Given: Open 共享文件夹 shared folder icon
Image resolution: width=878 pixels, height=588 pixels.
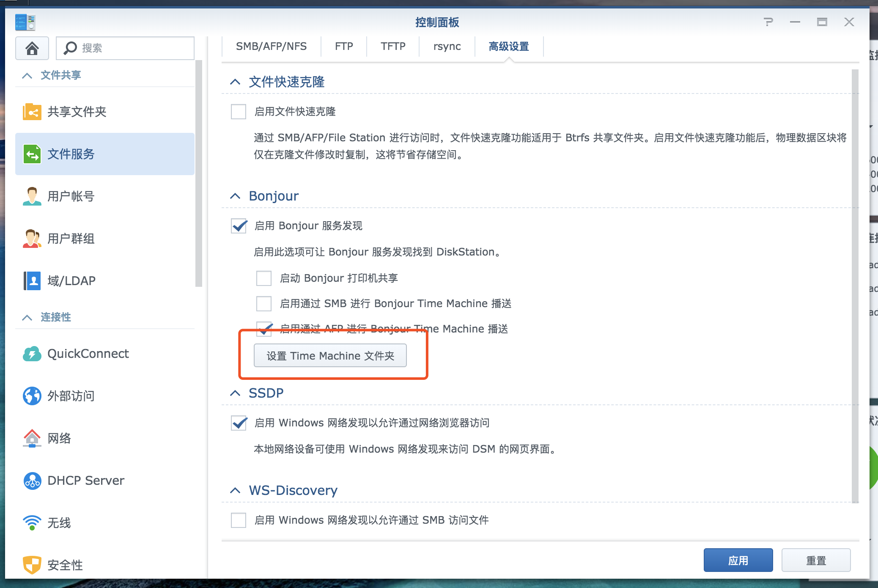Looking at the screenshot, I should coord(32,112).
